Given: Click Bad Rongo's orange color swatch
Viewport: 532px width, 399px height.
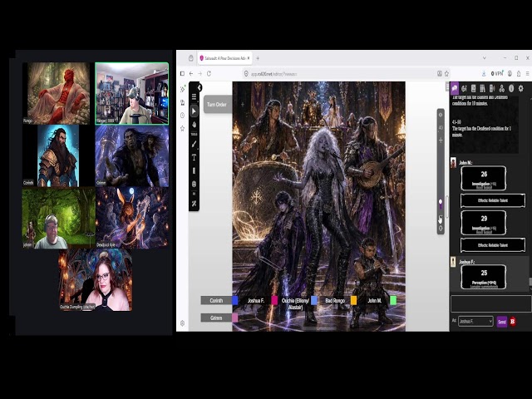Looking at the screenshot, I should point(353,300).
